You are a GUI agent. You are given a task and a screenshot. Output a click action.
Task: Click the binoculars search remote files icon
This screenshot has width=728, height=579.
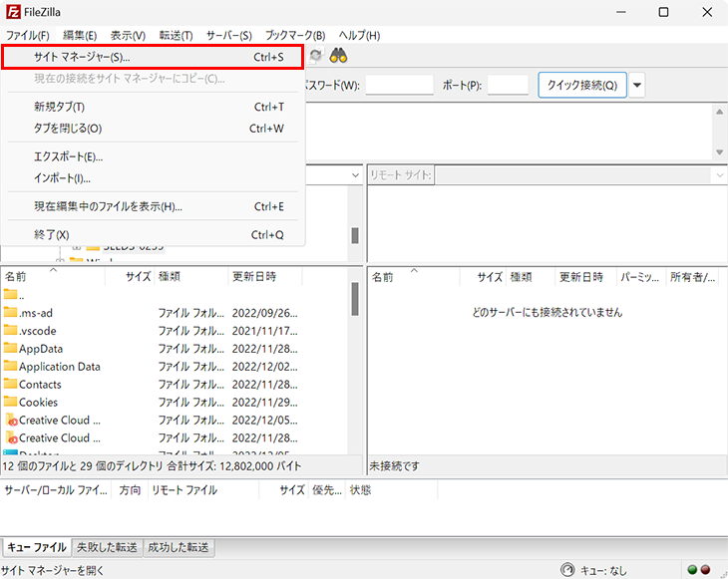[338, 56]
